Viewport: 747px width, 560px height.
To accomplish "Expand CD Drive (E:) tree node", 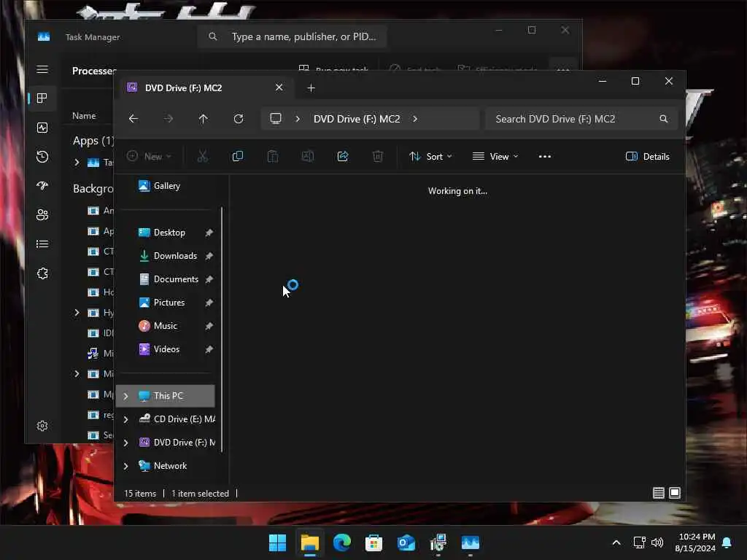I will point(125,419).
